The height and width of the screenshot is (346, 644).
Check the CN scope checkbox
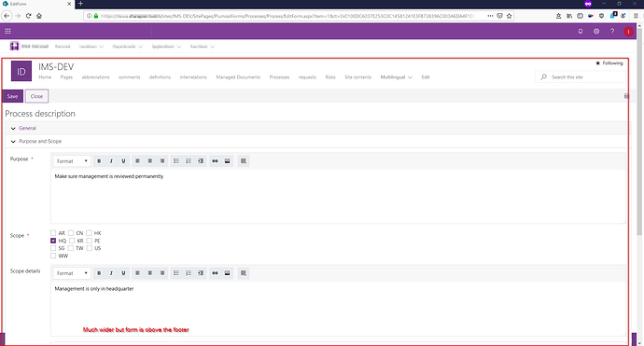(x=71, y=233)
